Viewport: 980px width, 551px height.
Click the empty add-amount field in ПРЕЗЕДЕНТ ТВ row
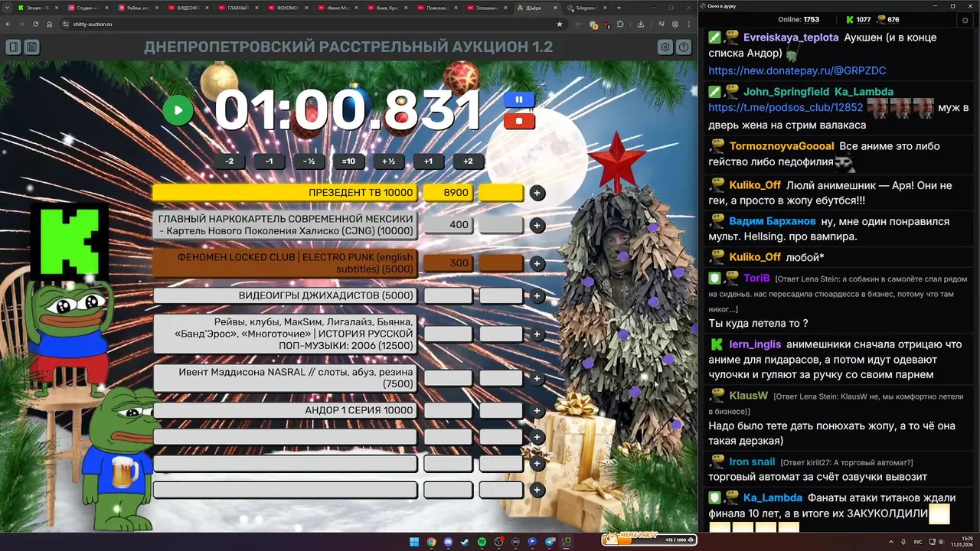501,193
